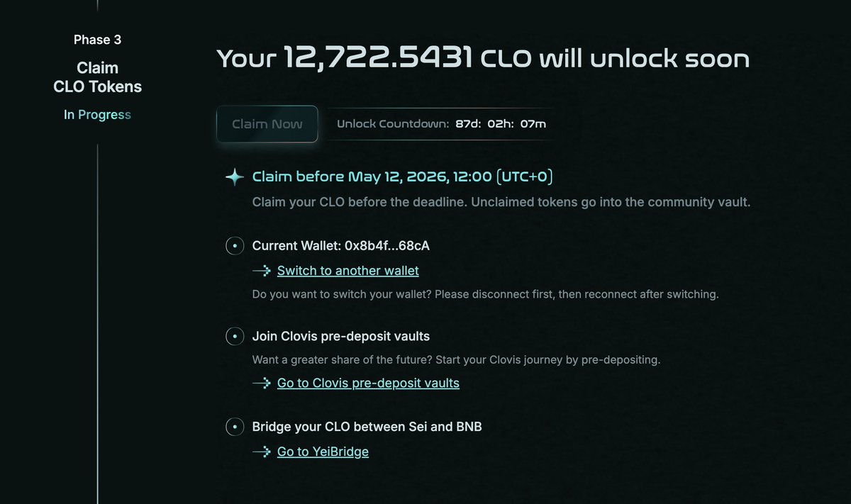Viewport: 851px width, 504px height.
Task: Open the Go to Clovis pre-deposit vaults link
Action: pos(368,383)
